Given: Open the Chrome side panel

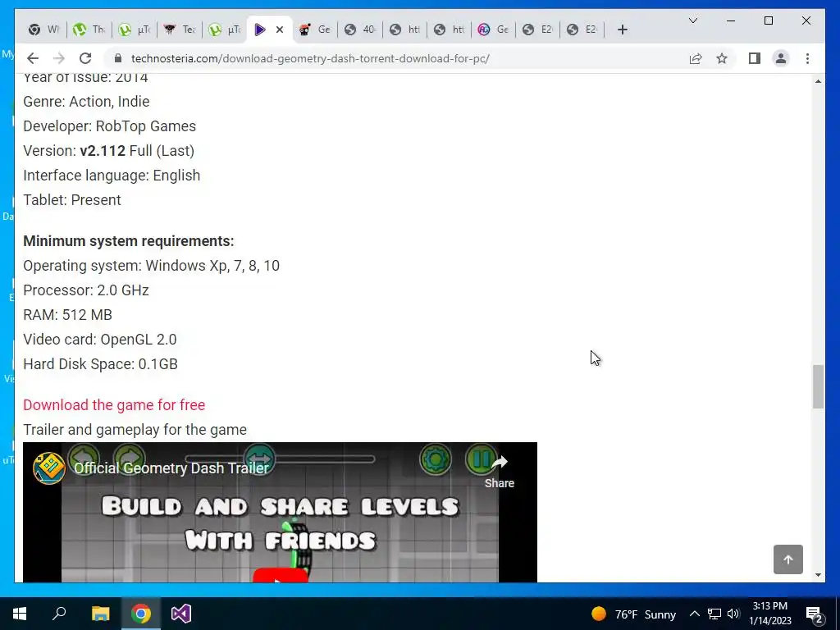Looking at the screenshot, I should tap(755, 58).
